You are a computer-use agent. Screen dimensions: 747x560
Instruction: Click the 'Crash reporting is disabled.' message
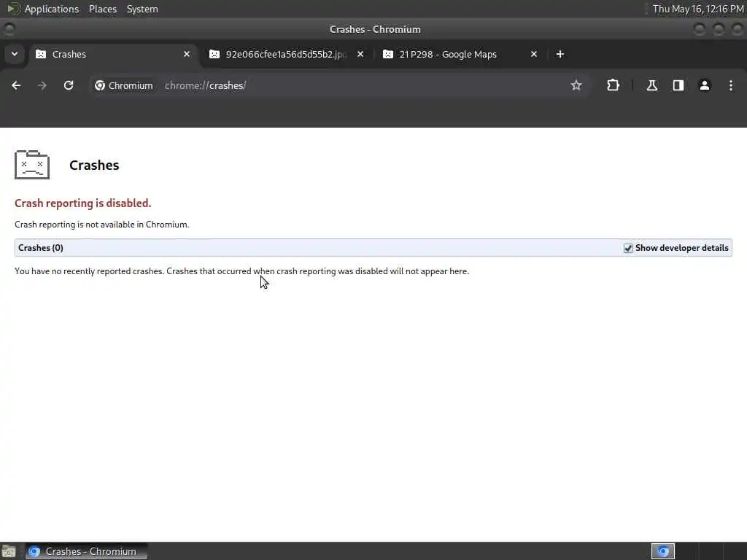click(x=83, y=203)
